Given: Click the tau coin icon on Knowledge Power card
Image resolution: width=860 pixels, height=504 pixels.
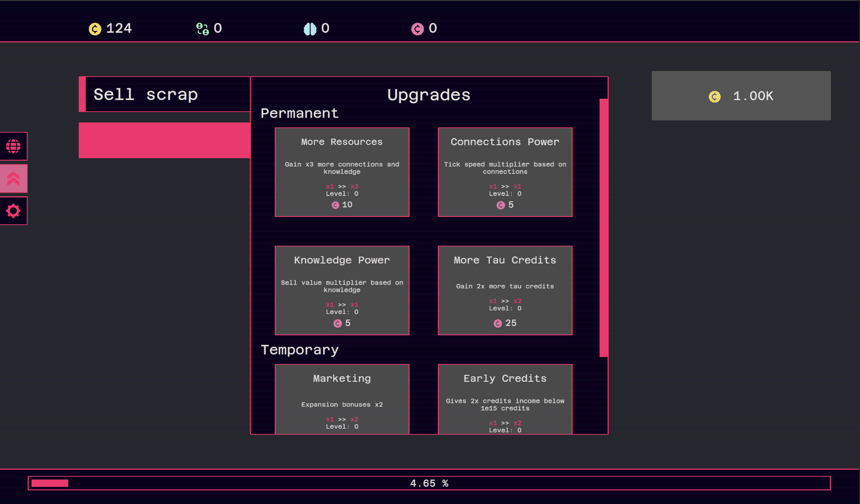Looking at the screenshot, I should pyautogui.click(x=338, y=323).
